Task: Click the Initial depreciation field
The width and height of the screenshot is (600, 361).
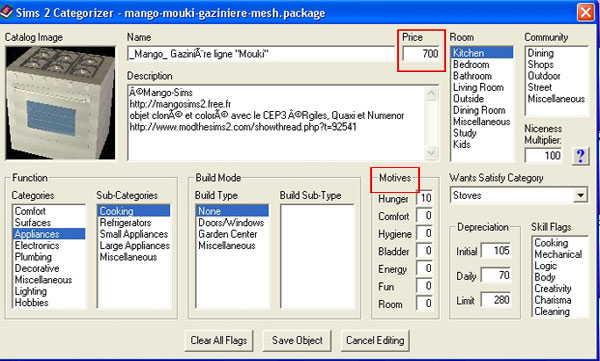Action: pos(496,251)
